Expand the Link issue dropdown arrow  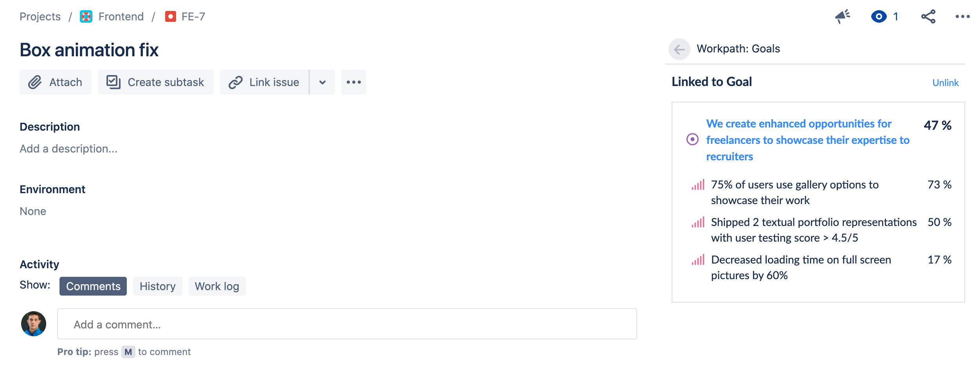coord(322,82)
